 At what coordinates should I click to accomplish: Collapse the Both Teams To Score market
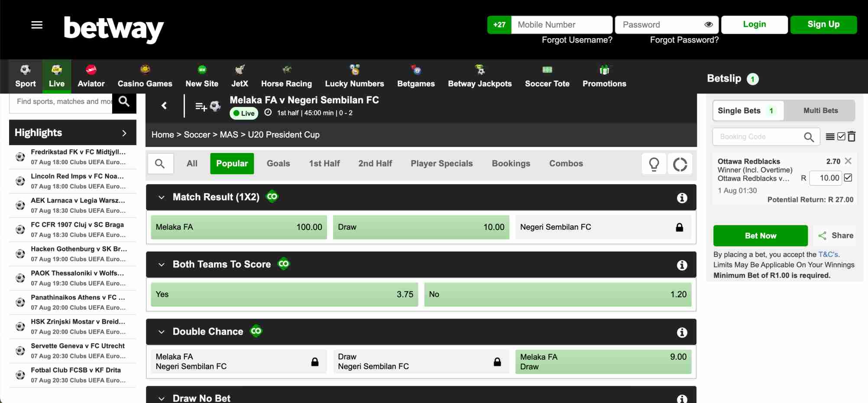162,265
